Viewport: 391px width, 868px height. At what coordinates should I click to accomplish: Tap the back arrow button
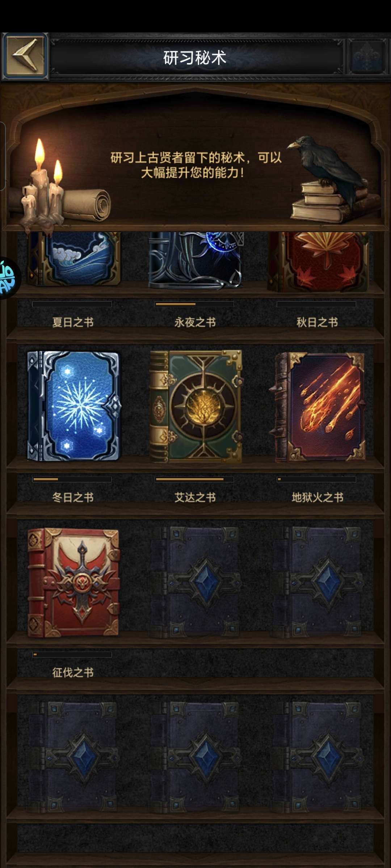click(25, 56)
